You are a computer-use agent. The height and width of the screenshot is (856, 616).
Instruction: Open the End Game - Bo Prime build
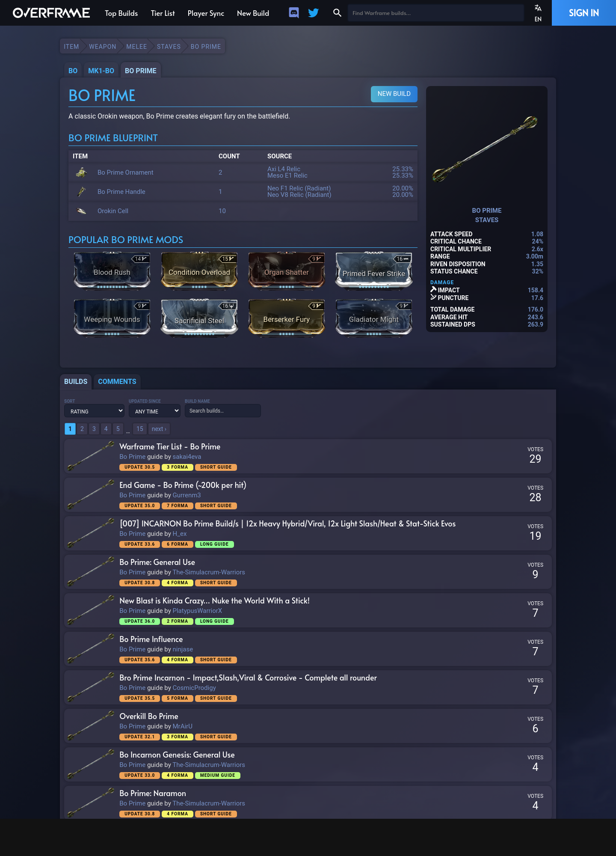pos(183,485)
